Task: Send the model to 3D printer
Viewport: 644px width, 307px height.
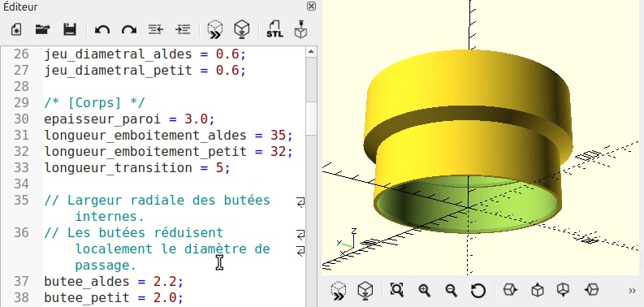Action: (301, 29)
